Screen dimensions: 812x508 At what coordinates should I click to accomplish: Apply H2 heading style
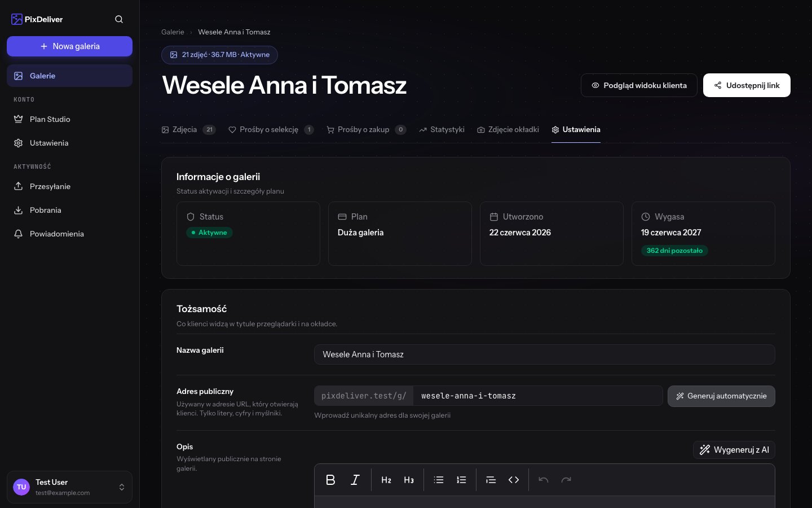tap(386, 480)
